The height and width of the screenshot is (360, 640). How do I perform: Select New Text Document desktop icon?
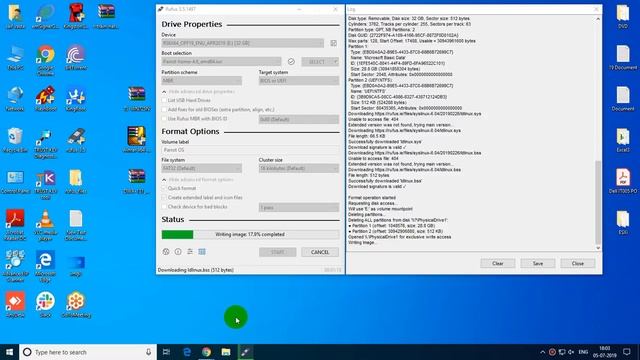point(76,225)
